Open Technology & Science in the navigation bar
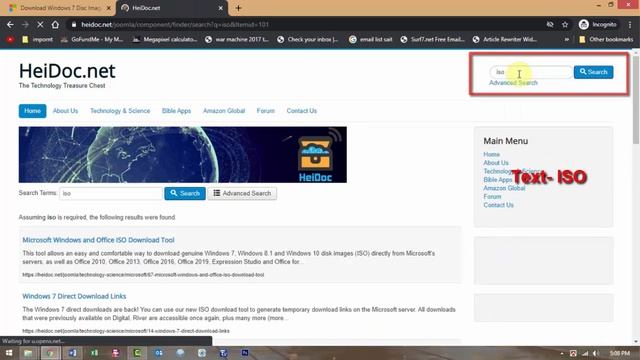640x360 pixels. pos(120,111)
